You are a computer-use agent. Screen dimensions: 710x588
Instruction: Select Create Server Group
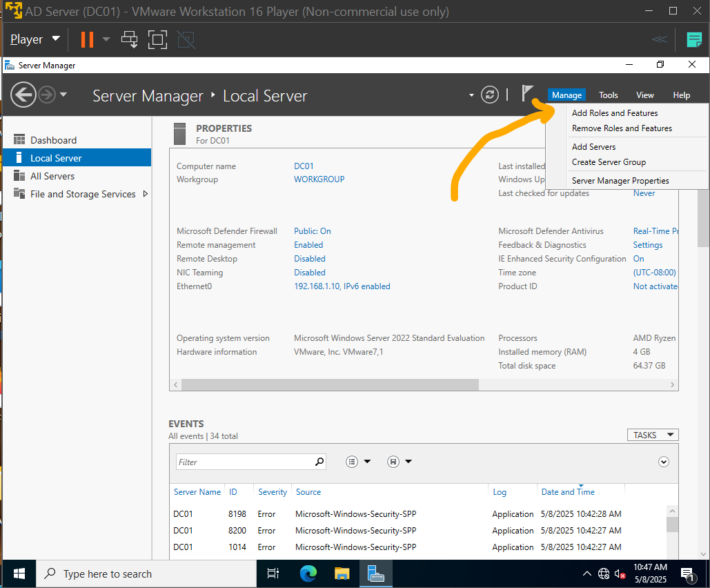[x=609, y=162]
